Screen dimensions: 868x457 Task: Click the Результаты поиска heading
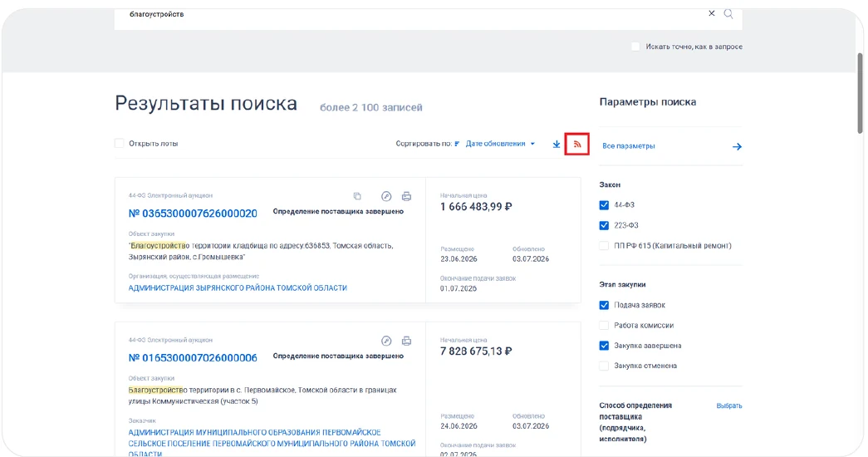[206, 104]
